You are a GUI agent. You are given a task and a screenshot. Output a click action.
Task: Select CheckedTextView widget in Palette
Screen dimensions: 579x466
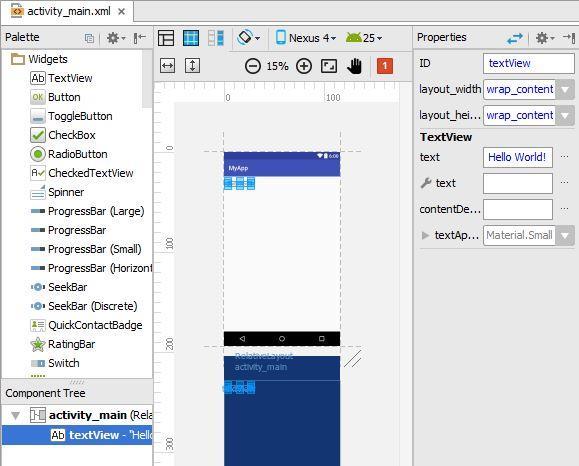pyautogui.click(x=82, y=173)
